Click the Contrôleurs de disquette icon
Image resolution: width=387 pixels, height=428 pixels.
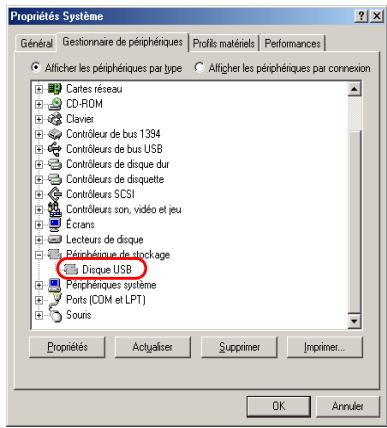click(55, 179)
